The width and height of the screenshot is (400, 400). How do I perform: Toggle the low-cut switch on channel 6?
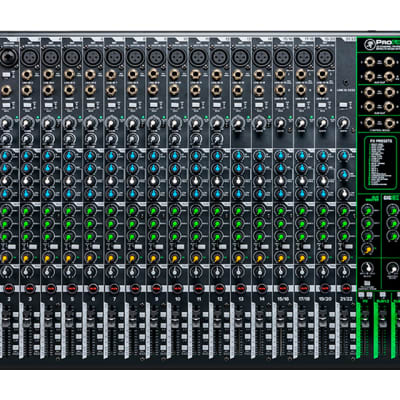pos(90,106)
